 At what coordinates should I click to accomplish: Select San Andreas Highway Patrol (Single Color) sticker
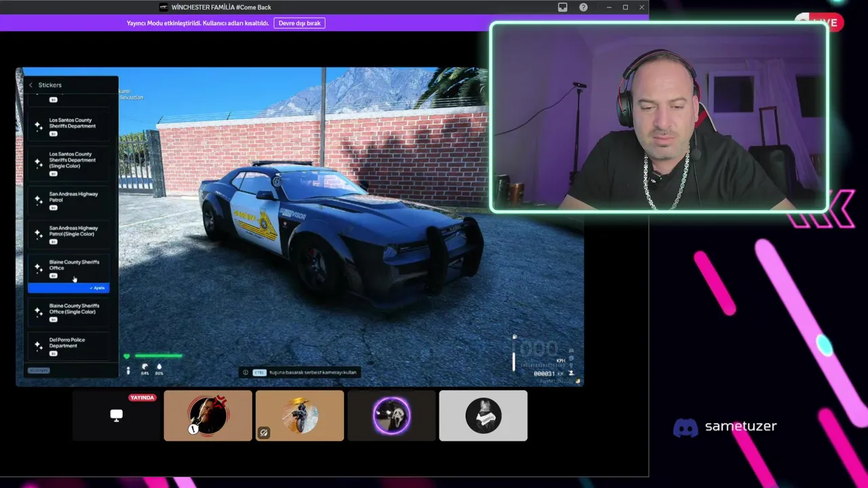tap(68, 234)
